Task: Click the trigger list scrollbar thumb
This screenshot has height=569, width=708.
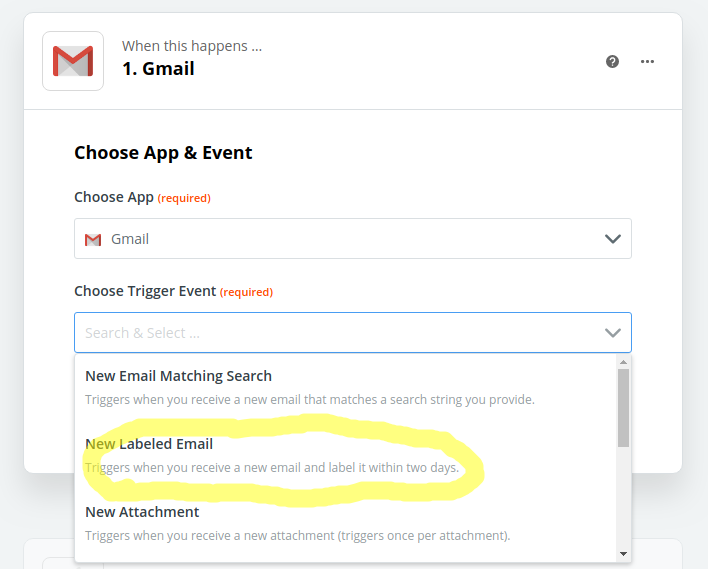Action: 624,408
